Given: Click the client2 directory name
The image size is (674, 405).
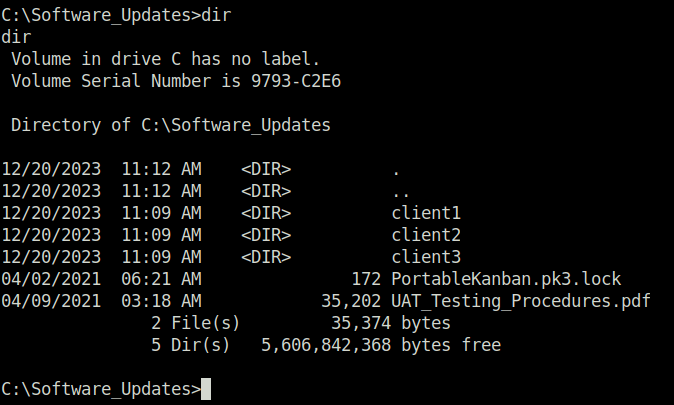Looking at the screenshot, I should click(426, 235).
